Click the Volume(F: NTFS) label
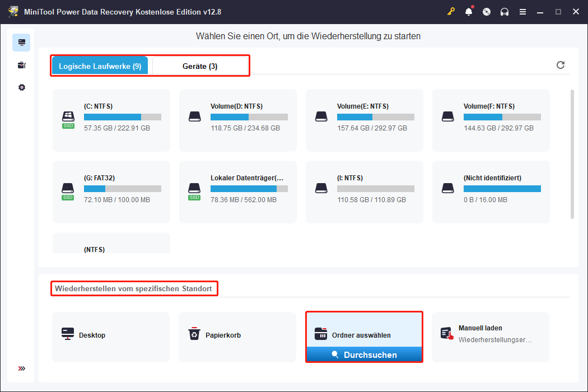Viewport: 588px width, 392px height. [x=489, y=106]
